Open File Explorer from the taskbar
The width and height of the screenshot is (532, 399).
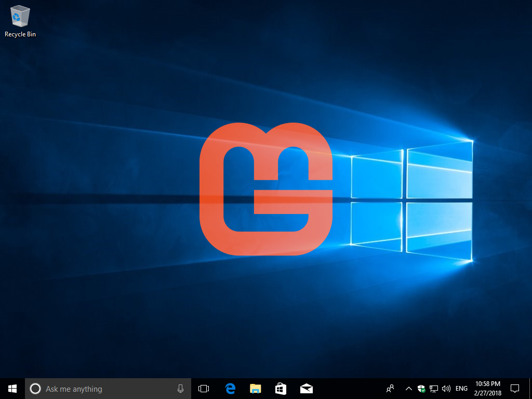pyautogui.click(x=255, y=388)
